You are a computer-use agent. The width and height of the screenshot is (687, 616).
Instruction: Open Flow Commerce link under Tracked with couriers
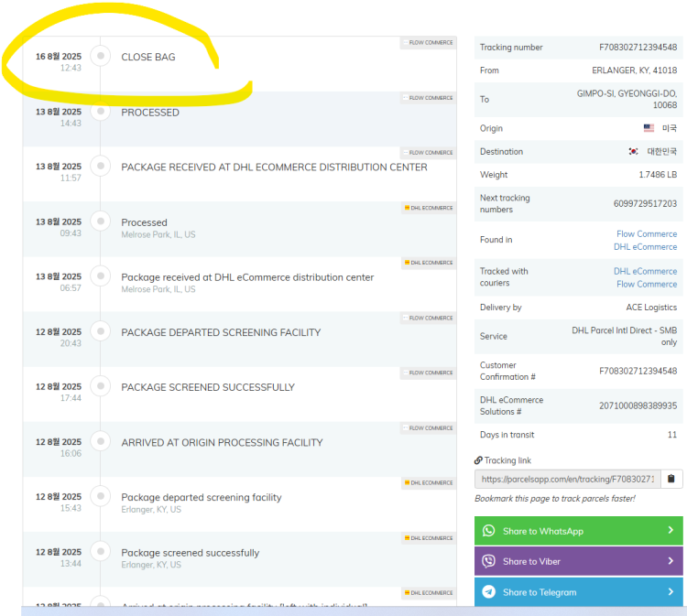tap(647, 284)
